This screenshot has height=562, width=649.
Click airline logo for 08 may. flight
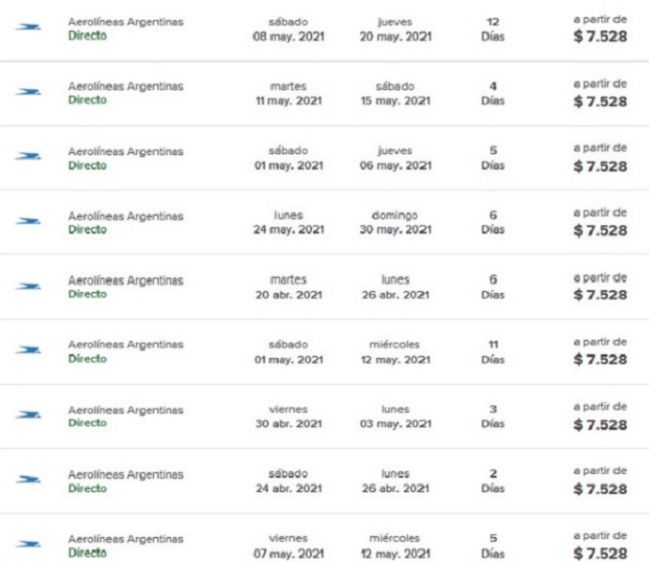[x=28, y=27]
